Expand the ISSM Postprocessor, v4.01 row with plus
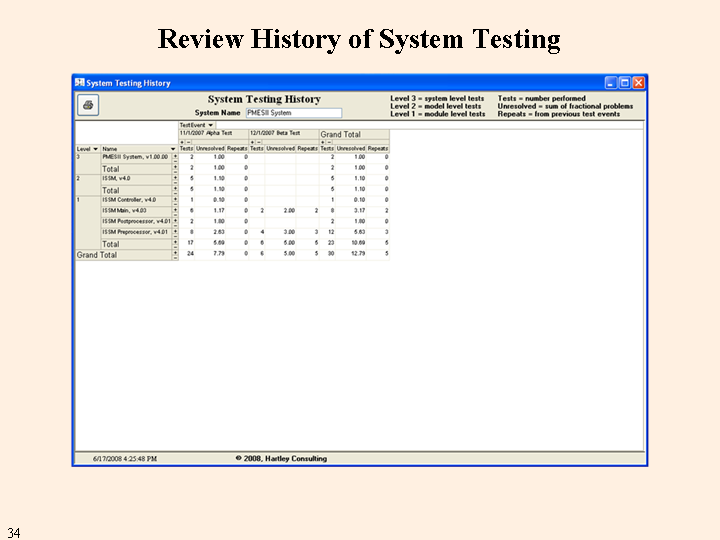 175,221
